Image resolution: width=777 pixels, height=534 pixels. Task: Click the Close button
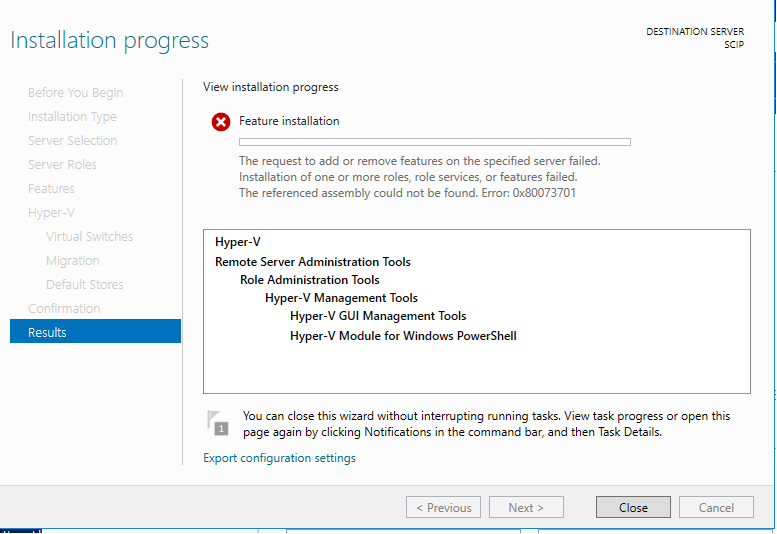click(x=633, y=507)
